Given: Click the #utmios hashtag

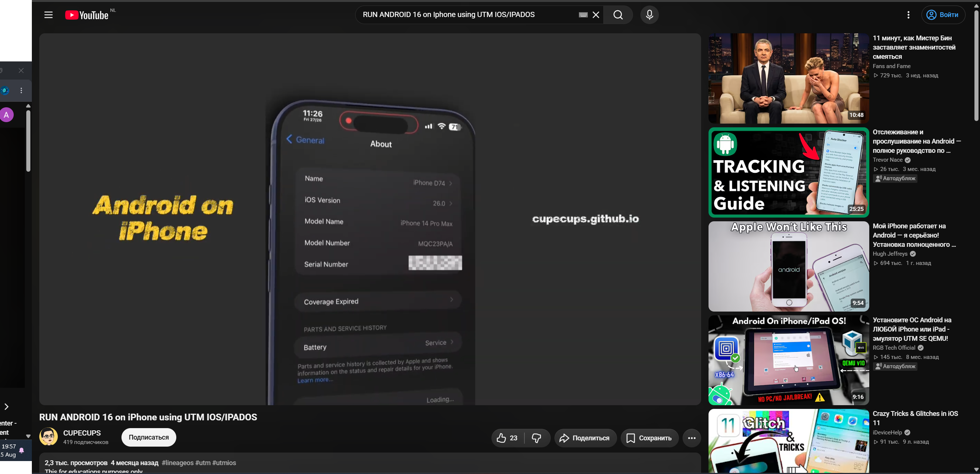Looking at the screenshot, I should point(224,463).
